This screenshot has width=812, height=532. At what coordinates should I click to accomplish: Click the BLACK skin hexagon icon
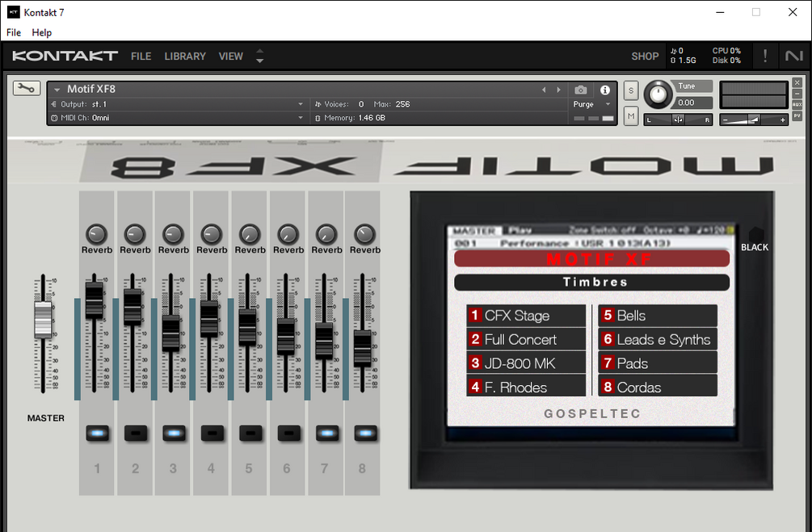(x=755, y=234)
